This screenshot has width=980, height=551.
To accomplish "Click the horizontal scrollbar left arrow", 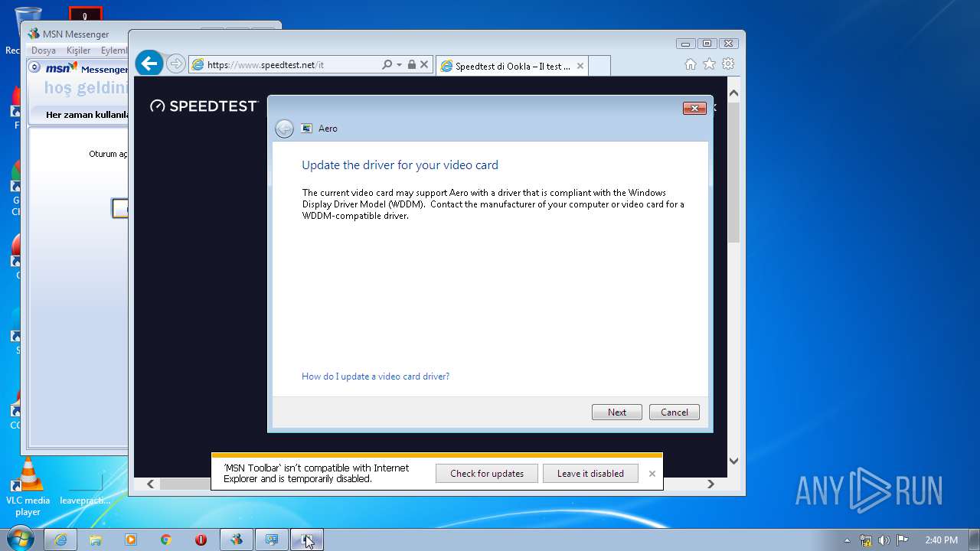I will pyautogui.click(x=151, y=484).
